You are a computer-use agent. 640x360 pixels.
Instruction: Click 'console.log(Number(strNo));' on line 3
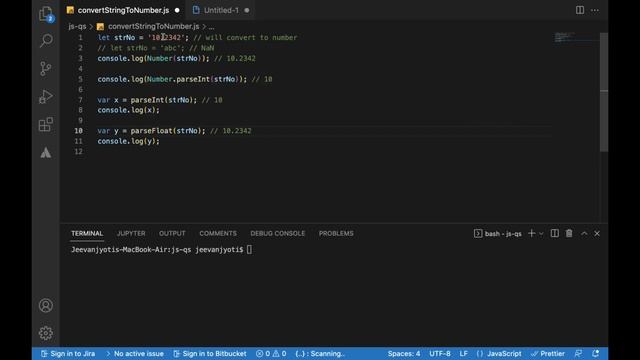pos(153,58)
